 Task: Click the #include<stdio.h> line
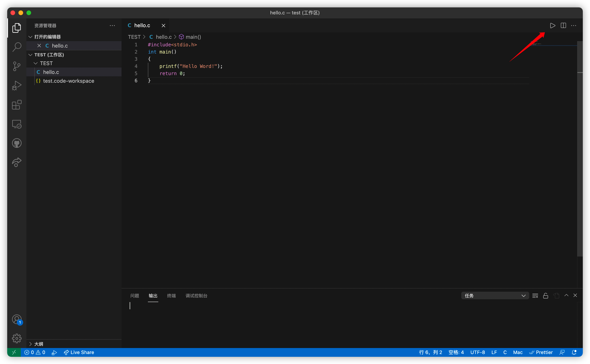tap(172, 45)
